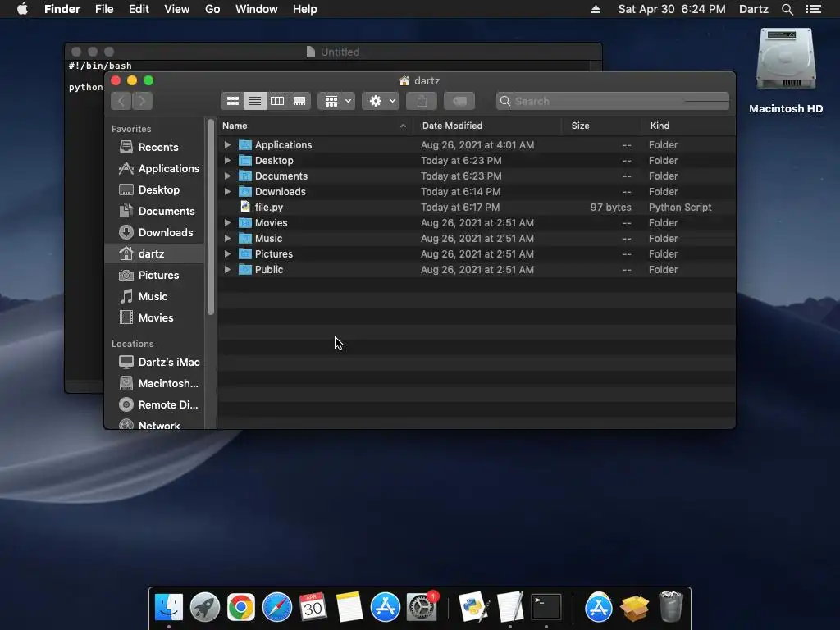Image resolution: width=840 pixels, height=630 pixels.
Task: Expand the Applications folder disclosure triangle
Action: (227, 144)
